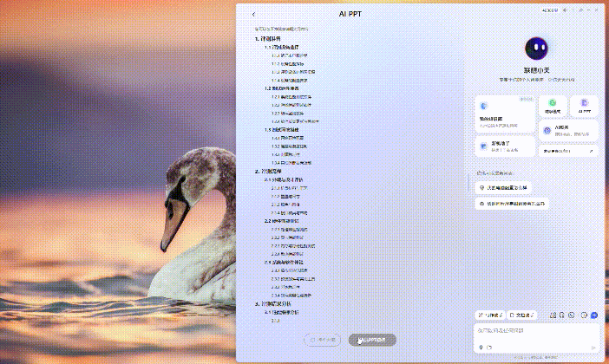Click the highlighted generate PPT button
Viewport: 609px width, 364px height.
pos(372,340)
